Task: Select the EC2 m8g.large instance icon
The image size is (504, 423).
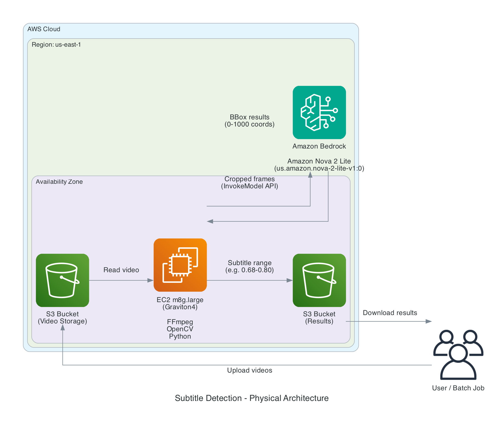Action: tap(180, 265)
